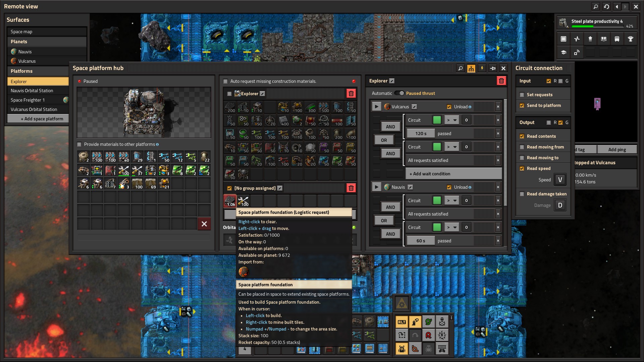Image resolution: width=644 pixels, height=362 pixels.
Task: Toggle the Explorer logistic group checkbox
Action: (x=229, y=94)
